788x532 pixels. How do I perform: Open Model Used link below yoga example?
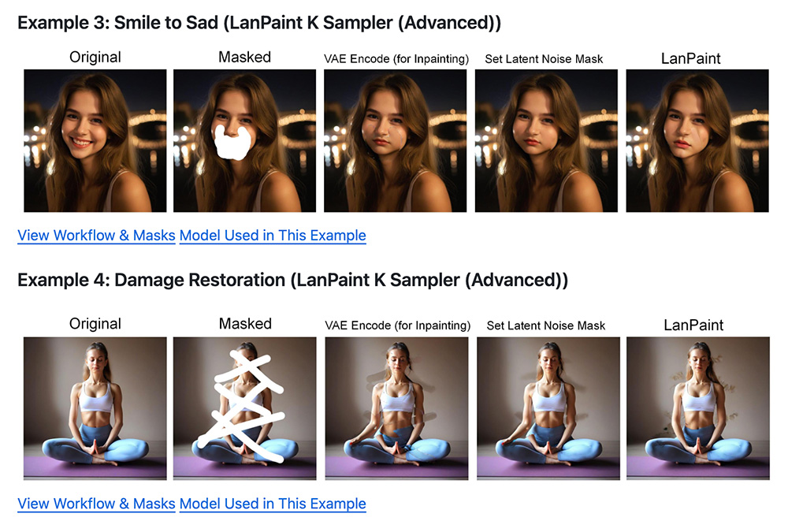[x=273, y=504]
